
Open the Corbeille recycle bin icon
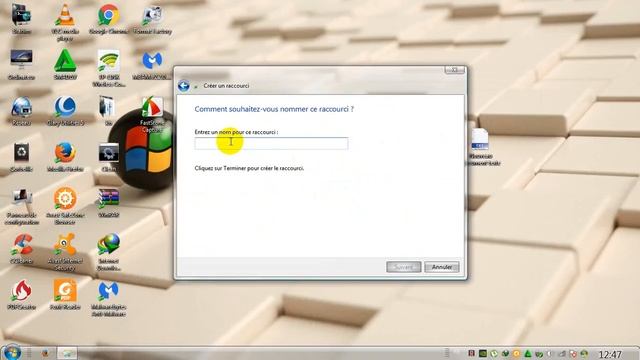[x=21, y=157]
